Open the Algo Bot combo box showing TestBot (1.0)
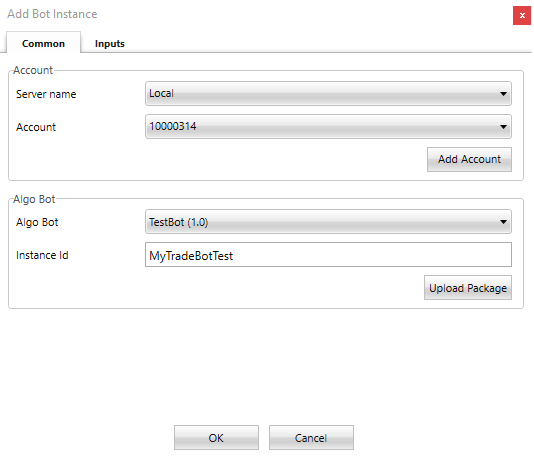The height and width of the screenshot is (462, 534). tap(328, 222)
